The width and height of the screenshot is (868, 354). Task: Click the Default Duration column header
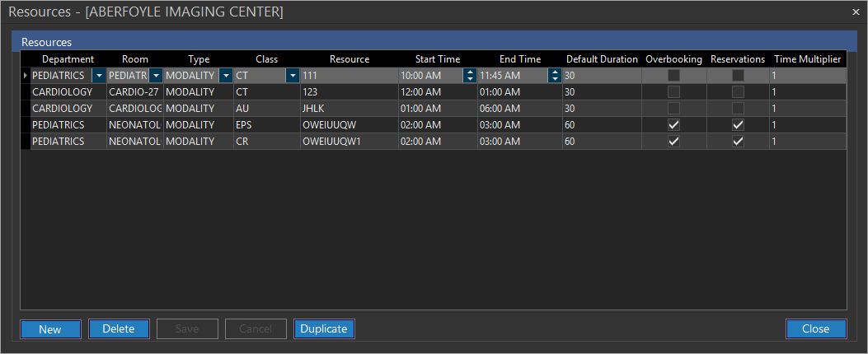tap(602, 59)
